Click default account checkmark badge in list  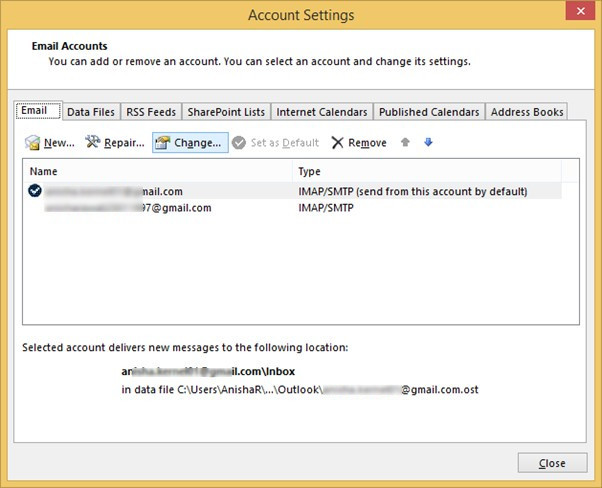35,191
